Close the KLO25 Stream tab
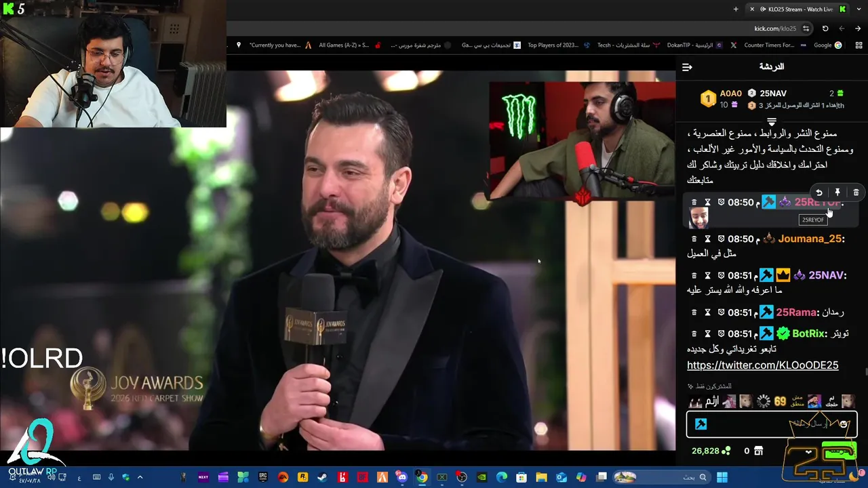This screenshot has width=868, height=488. (x=752, y=9)
